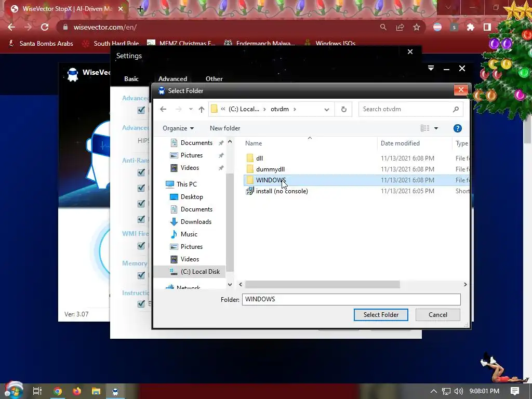The image size is (532, 399).
Task: Toggle WMI Firewall checkbox
Action: (x=141, y=246)
